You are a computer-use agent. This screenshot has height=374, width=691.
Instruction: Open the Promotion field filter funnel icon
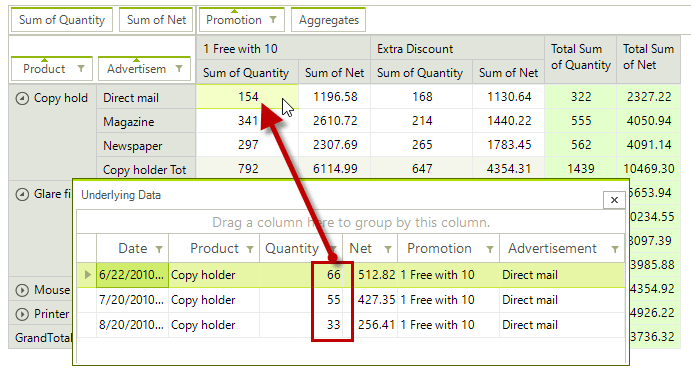[273, 20]
